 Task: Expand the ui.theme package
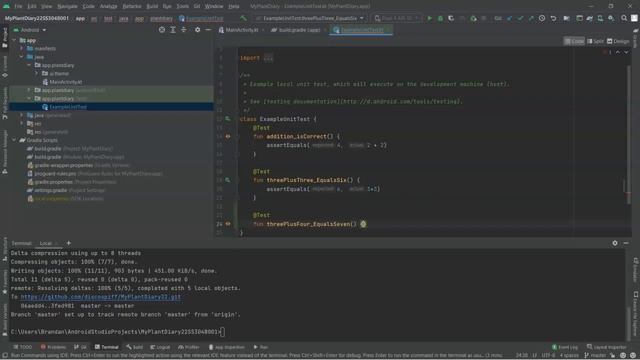click(x=37, y=73)
